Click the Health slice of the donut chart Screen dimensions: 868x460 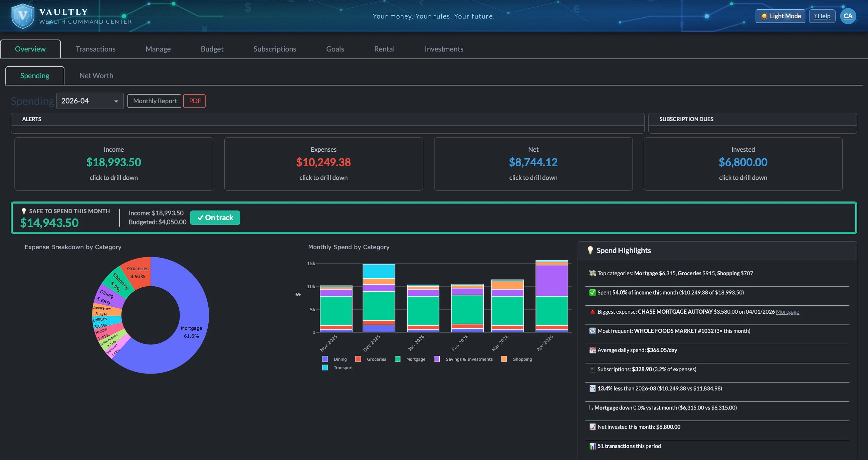(x=108, y=332)
